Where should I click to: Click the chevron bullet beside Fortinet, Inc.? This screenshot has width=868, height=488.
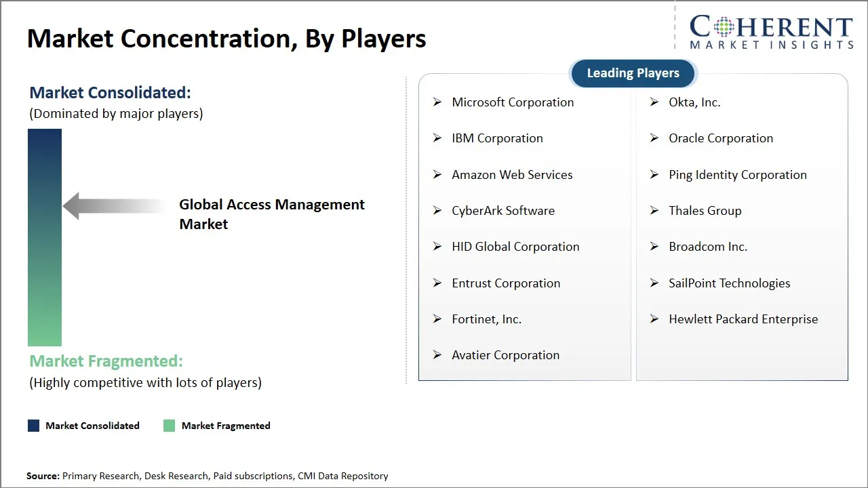[x=437, y=319]
